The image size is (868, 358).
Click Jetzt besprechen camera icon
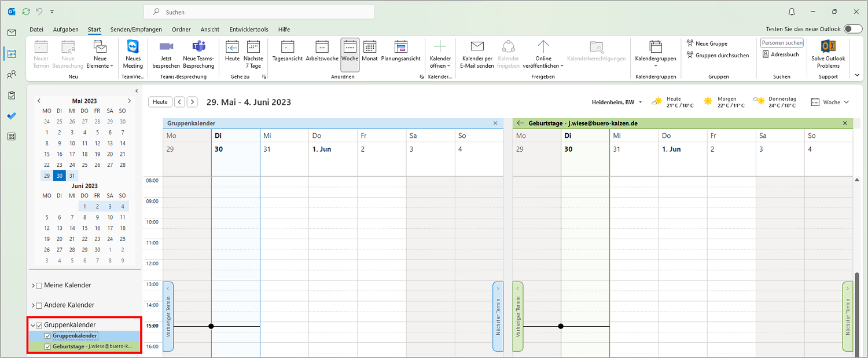[166, 54]
